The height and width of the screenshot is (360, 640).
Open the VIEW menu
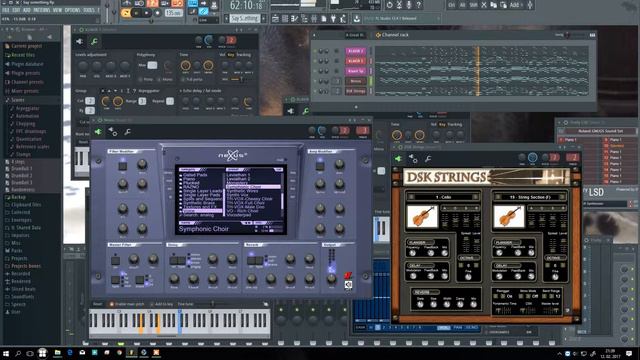pos(58,10)
